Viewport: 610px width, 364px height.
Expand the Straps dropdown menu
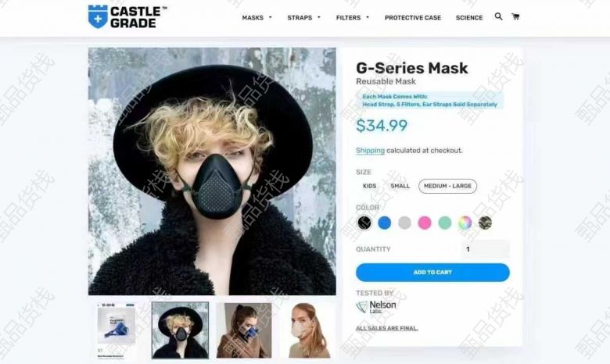(304, 18)
